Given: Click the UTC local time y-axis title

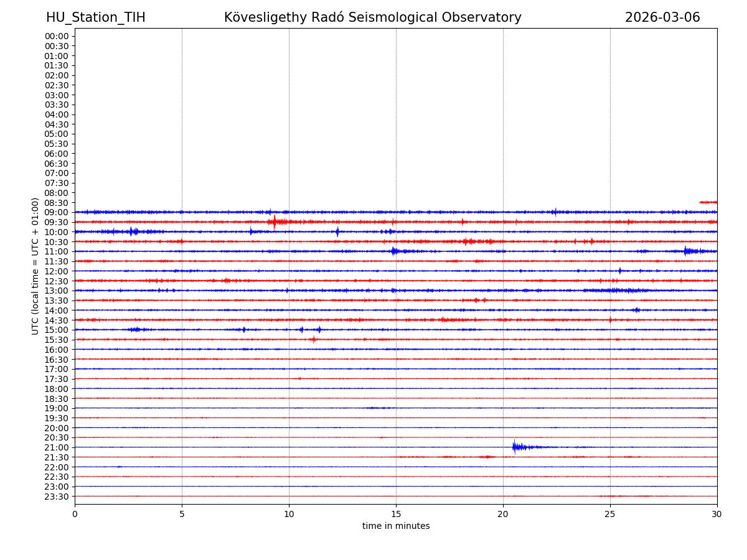Looking at the screenshot, I should tap(36, 266).
